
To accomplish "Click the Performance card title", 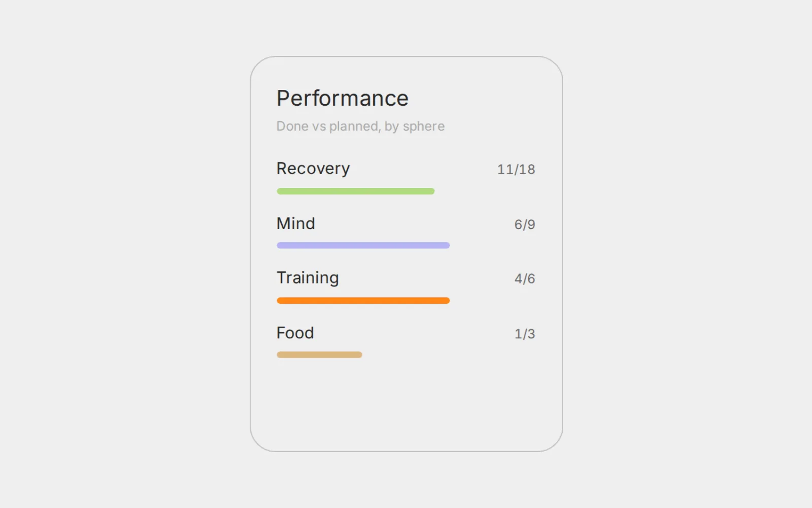I will (x=343, y=99).
